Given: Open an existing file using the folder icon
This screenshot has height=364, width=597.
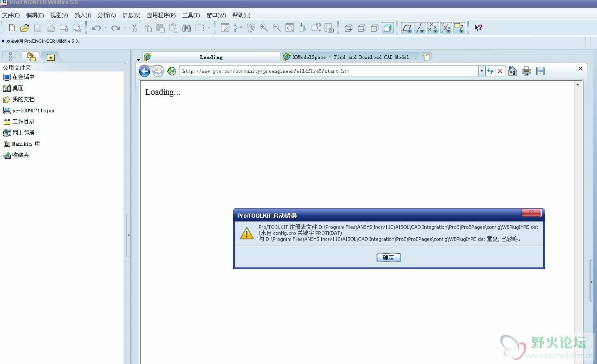Looking at the screenshot, I should [x=25, y=28].
